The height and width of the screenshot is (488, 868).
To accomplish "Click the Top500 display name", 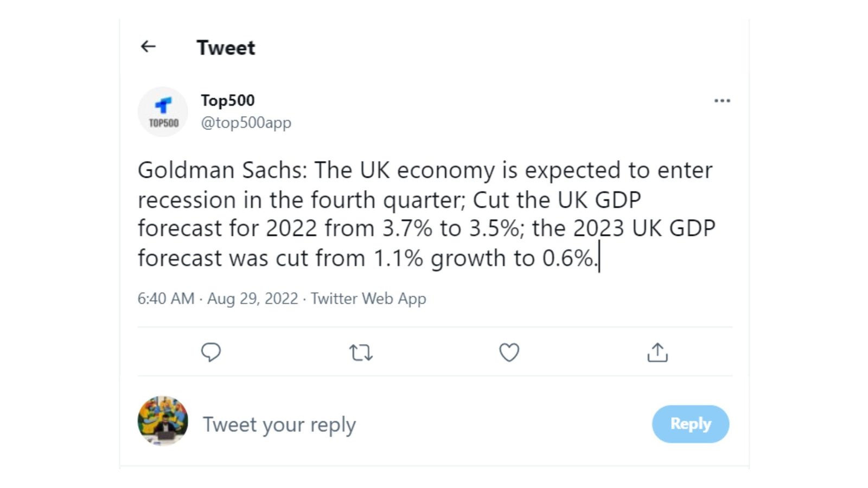I will coord(228,101).
